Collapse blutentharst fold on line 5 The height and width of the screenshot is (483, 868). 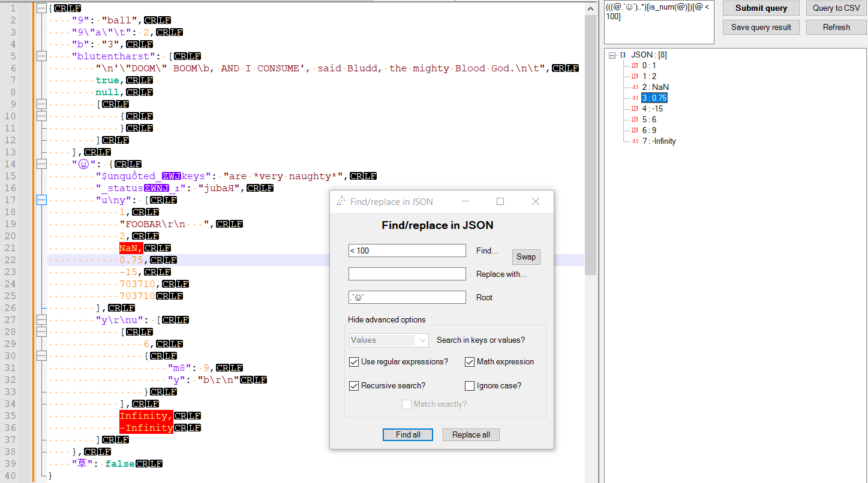(x=41, y=56)
